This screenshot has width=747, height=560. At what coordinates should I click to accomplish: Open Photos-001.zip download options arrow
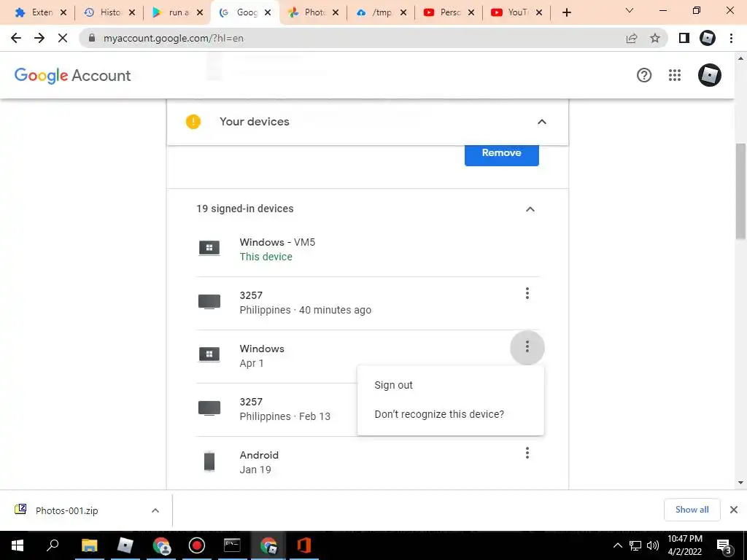click(155, 510)
